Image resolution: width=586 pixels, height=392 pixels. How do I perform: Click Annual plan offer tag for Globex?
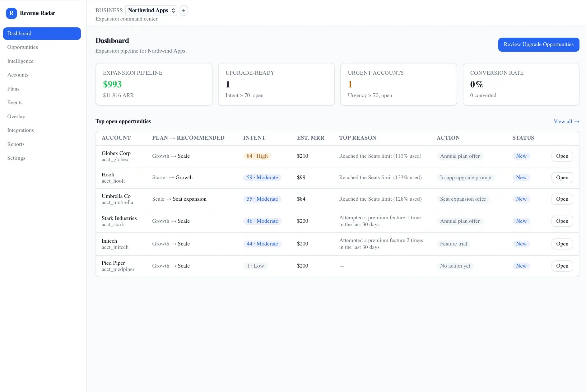[460, 156]
